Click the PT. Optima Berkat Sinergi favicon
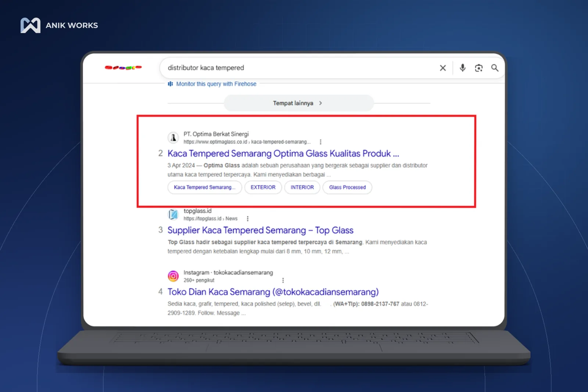 [x=173, y=138]
